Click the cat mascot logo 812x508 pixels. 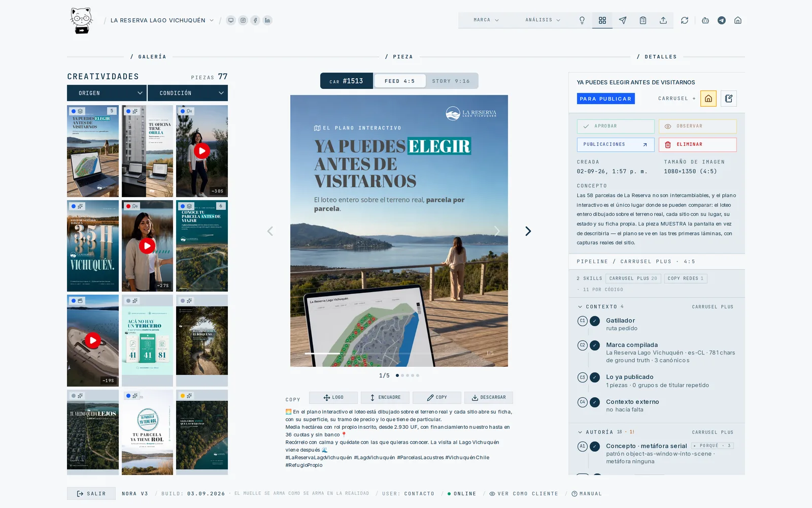[81, 20]
